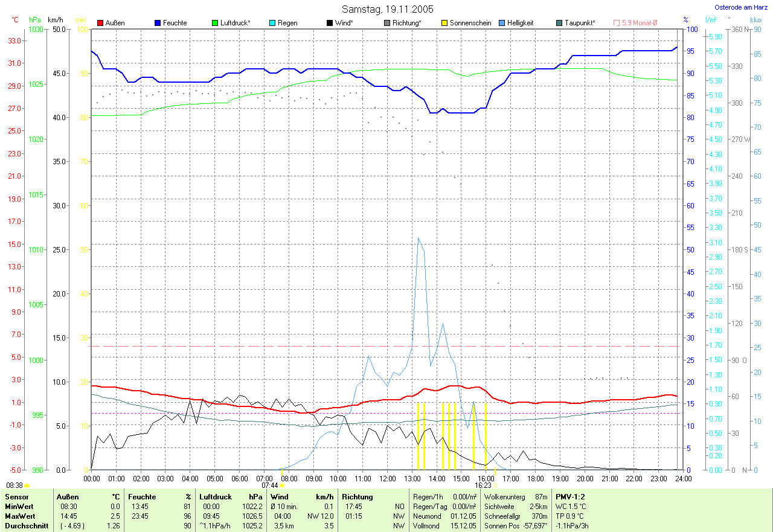Click the green Luftdruck legend square
The image size is (773, 532).
point(216,23)
